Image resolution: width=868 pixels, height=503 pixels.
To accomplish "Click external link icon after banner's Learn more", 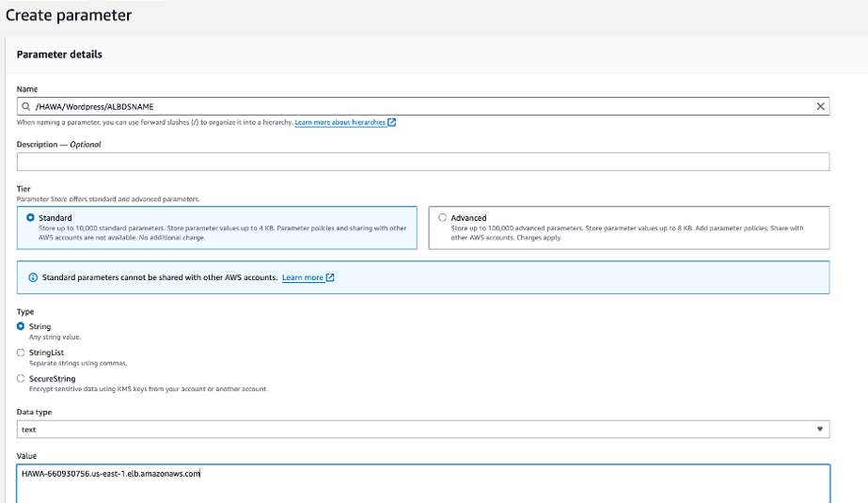I will click(x=330, y=277).
